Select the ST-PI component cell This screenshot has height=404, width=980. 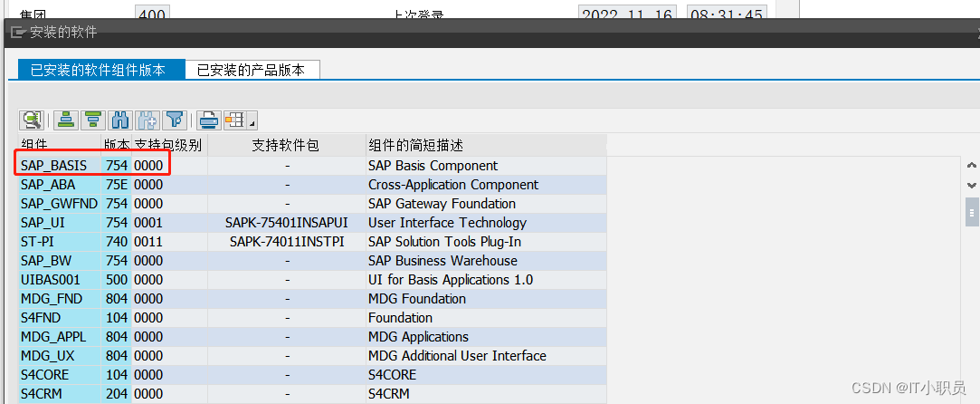point(60,241)
